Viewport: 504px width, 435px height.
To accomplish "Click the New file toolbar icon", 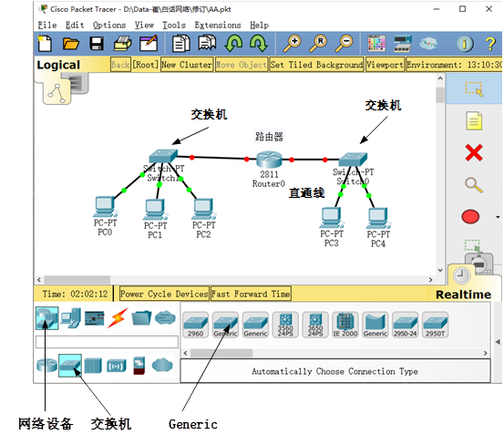I will (45, 44).
